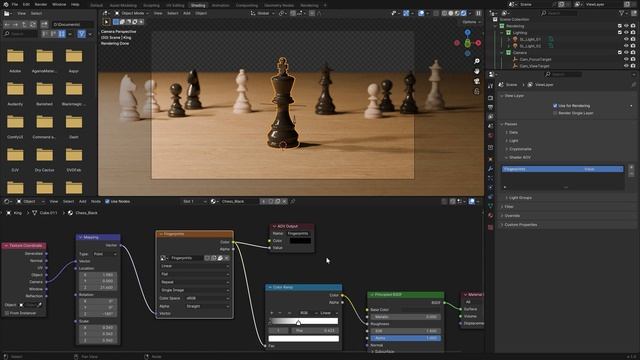Open the Global transform orientation dropdown
Image resolution: width=640 pixels, height=360 pixels.
click(x=262, y=13)
